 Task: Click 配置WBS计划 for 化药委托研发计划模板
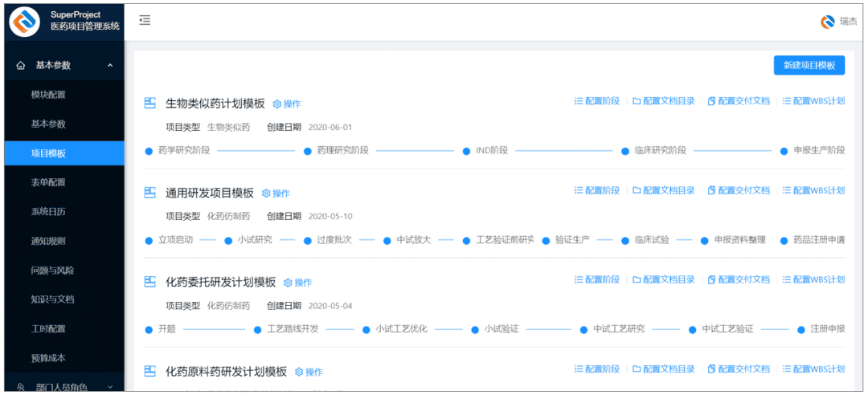coord(813,280)
